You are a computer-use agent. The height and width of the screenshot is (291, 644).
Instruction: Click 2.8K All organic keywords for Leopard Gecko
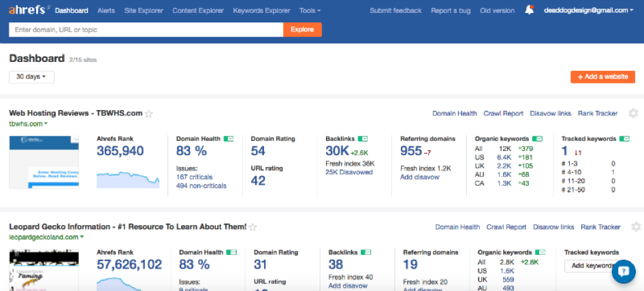coord(506,262)
